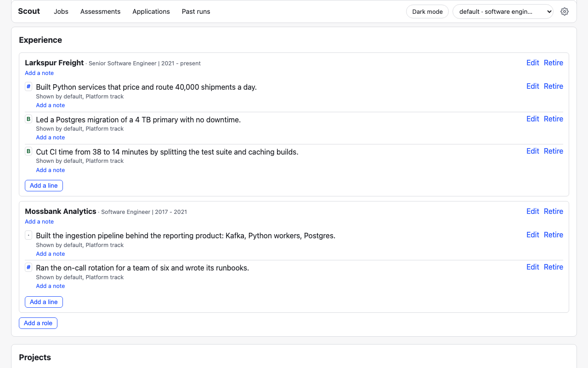Click the dot marker on the ingestion pipeline line
The height and width of the screenshot is (368, 588).
[x=28, y=235]
